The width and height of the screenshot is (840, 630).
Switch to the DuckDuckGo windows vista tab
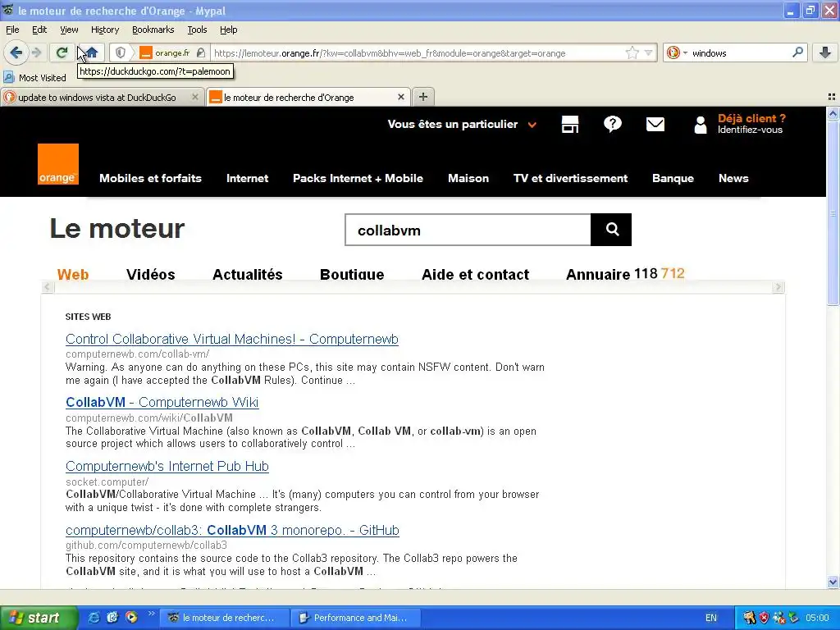coord(97,98)
